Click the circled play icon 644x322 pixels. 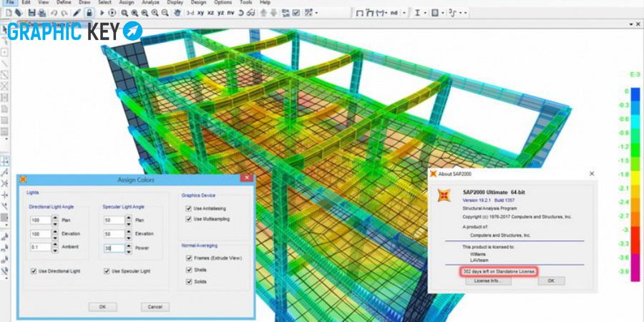tap(112, 13)
